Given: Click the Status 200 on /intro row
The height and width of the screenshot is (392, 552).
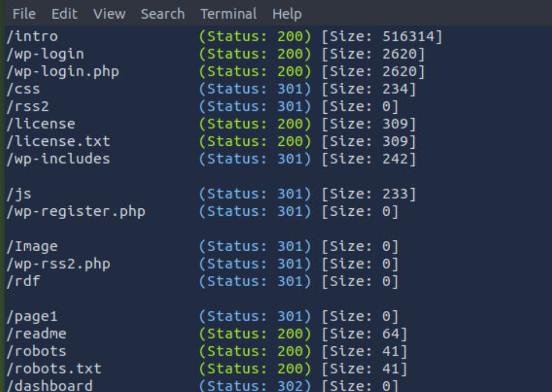Looking at the screenshot, I should 255,37.
